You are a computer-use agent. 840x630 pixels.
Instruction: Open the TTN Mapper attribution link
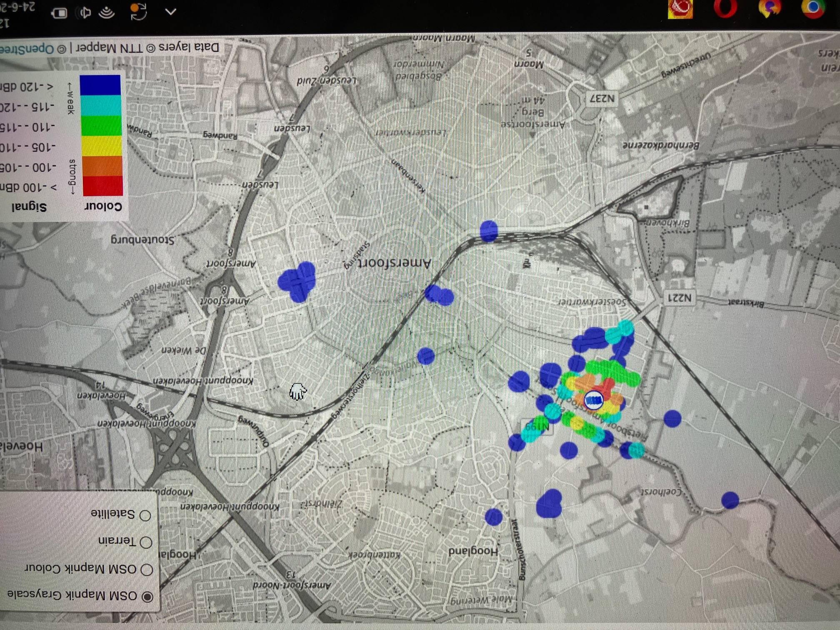(110, 48)
